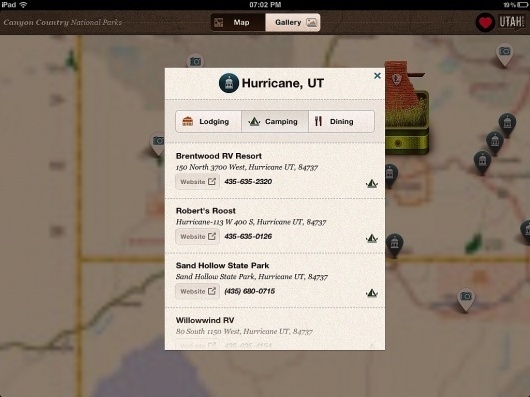Tap tent icon beside Brentwood RV Resort
This screenshot has height=397, width=530.
point(371,183)
